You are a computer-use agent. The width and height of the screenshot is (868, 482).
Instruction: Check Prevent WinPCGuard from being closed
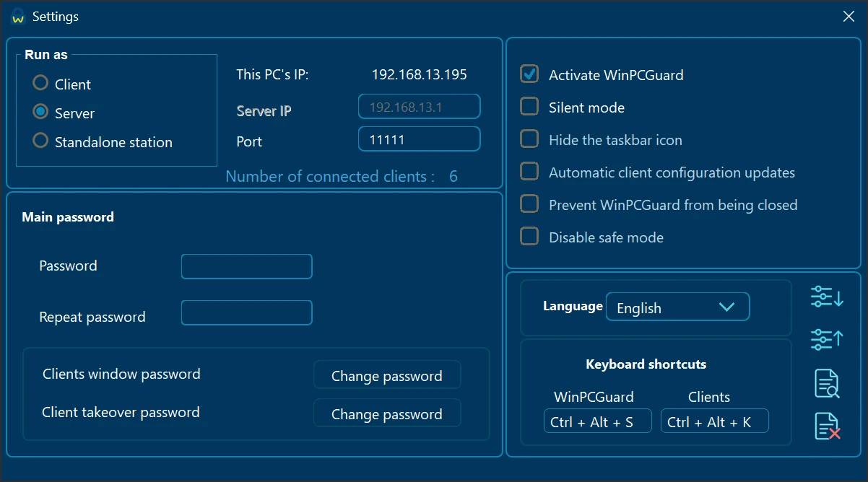point(529,203)
